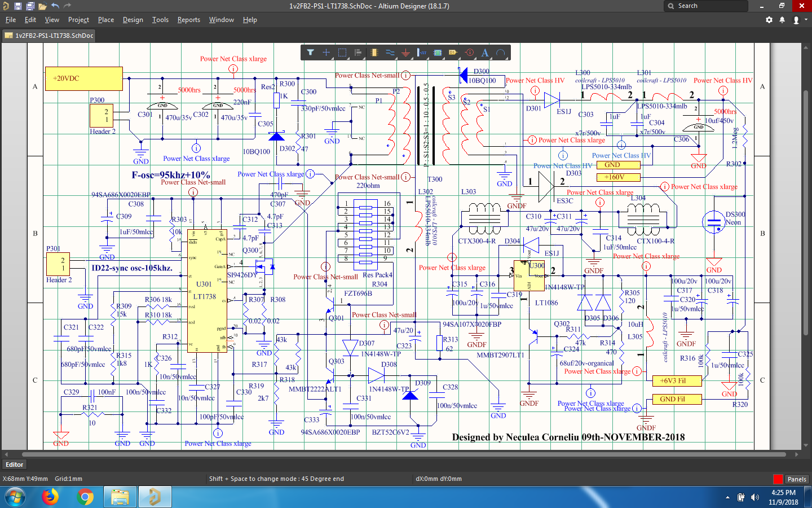Image resolution: width=812 pixels, height=508 pixels.
Task: Open the Edit menu
Action: tap(30, 20)
